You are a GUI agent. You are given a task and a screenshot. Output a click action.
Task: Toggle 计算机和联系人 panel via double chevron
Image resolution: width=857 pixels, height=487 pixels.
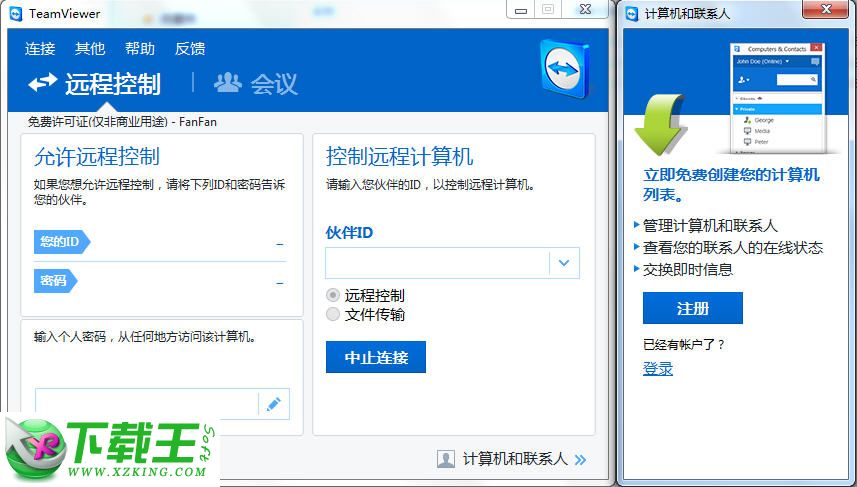[x=580, y=459]
